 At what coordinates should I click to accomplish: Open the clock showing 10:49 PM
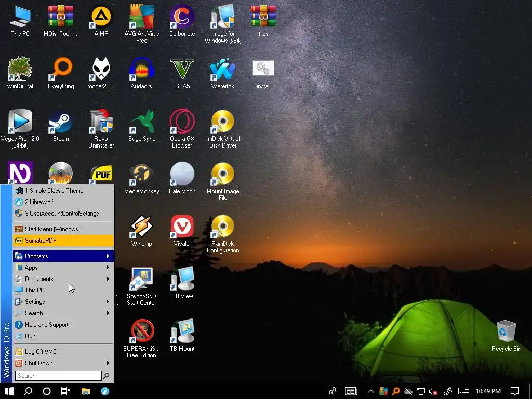488,391
